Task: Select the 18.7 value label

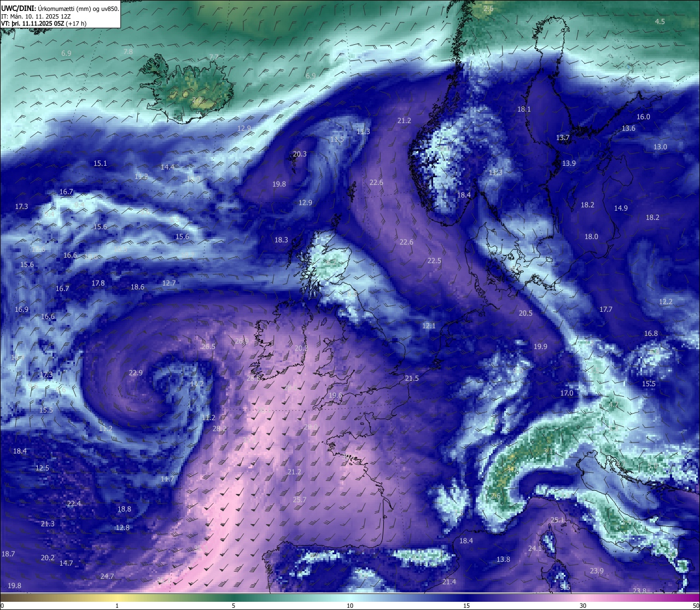Action: click(x=8, y=554)
